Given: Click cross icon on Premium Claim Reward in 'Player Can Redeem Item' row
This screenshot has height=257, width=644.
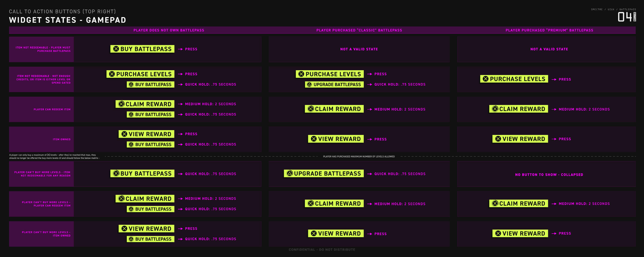Looking at the screenshot, I should (495, 109).
